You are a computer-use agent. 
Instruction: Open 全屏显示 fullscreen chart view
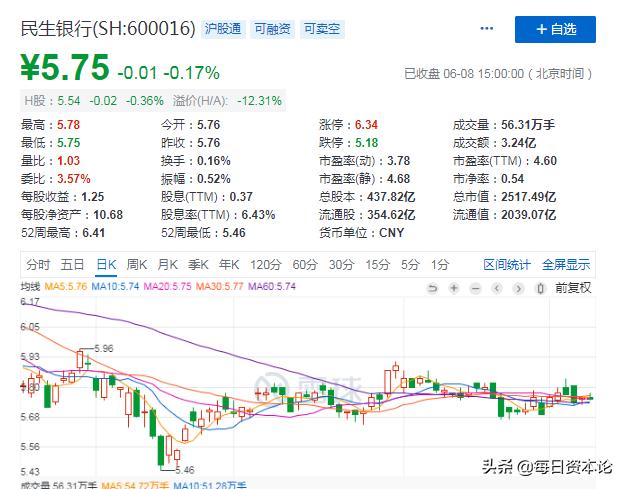click(566, 265)
